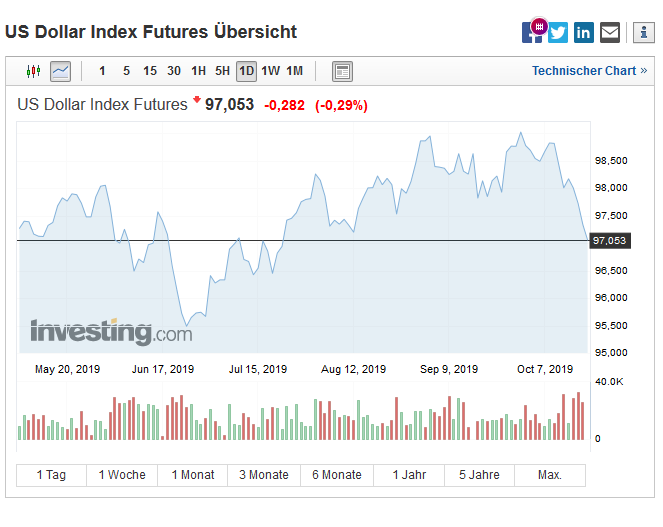The width and height of the screenshot is (663, 527).
Task: Click the news overlay icon in the toolbar
Action: click(x=342, y=71)
